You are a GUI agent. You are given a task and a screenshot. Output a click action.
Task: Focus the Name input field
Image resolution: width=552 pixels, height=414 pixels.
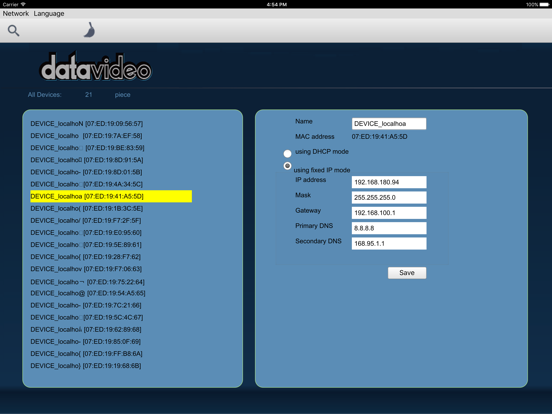click(389, 124)
